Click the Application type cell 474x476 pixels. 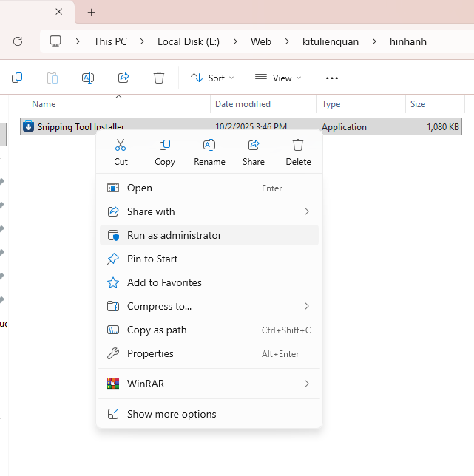coord(344,127)
